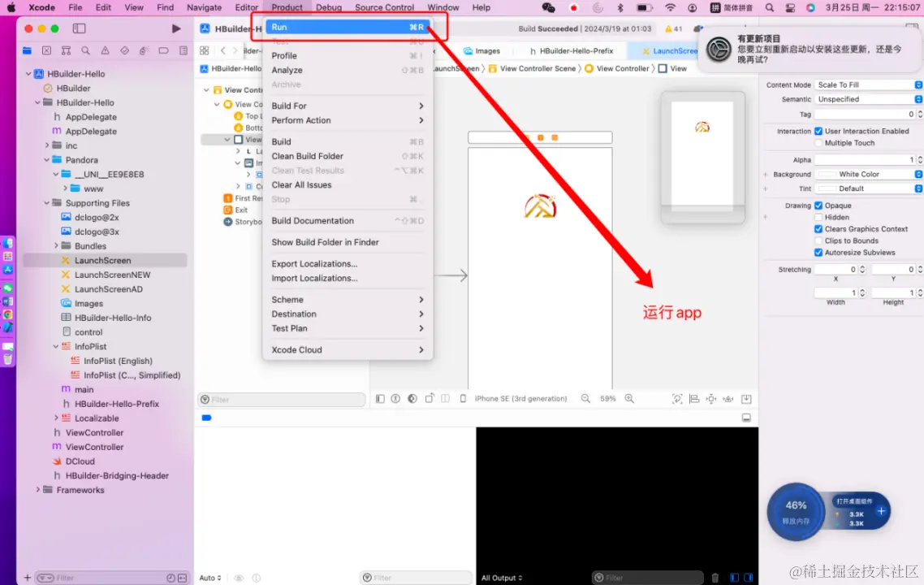Hide the debug area icon
Image resolution: width=924 pixels, height=585 pixels.
pos(746,418)
